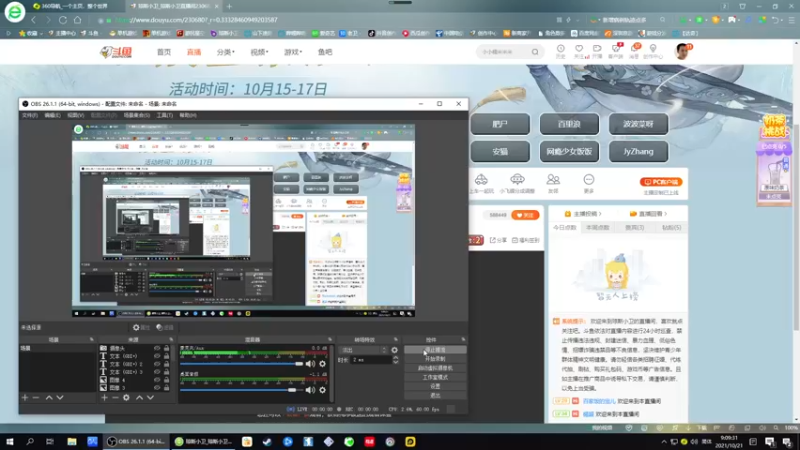Open source properties button above scenes panel

point(141,328)
